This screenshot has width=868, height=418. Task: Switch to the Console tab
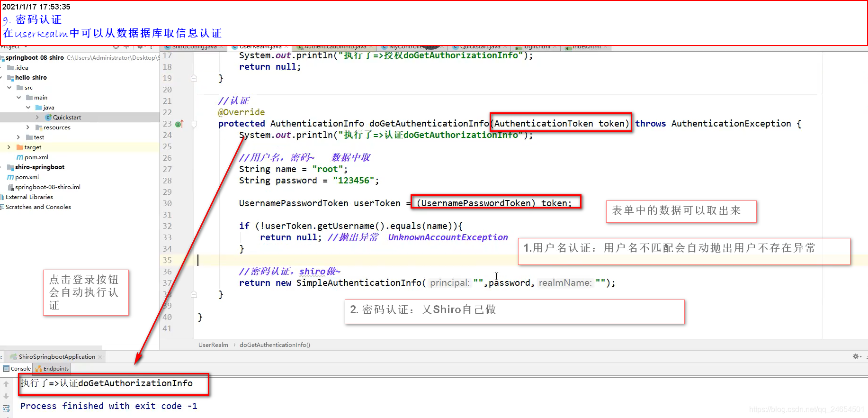(x=17, y=369)
